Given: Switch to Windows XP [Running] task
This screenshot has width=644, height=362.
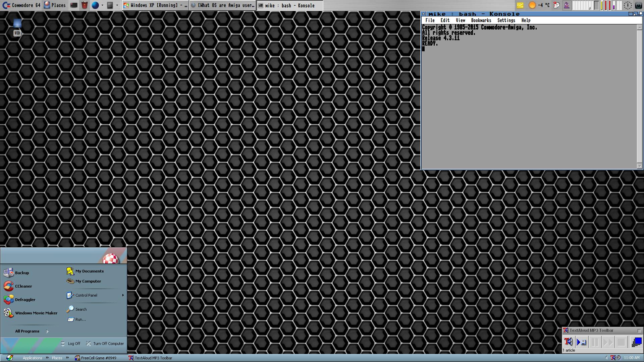Looking at the screenshot, I should click(156, 5).
